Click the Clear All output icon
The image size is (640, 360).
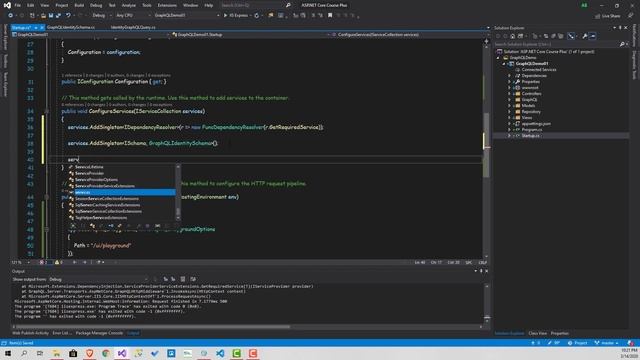click(x=183, y=279)
